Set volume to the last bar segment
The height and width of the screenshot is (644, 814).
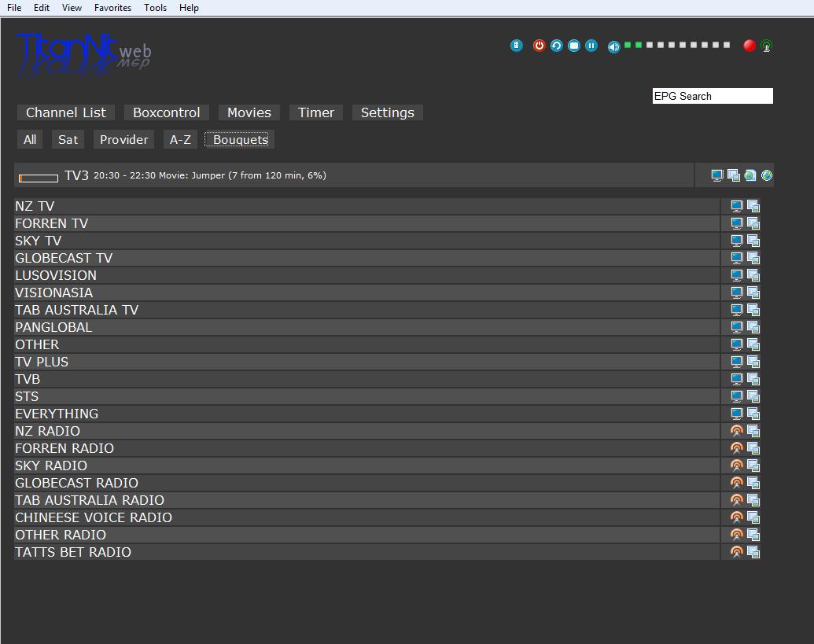click(727, 45)
